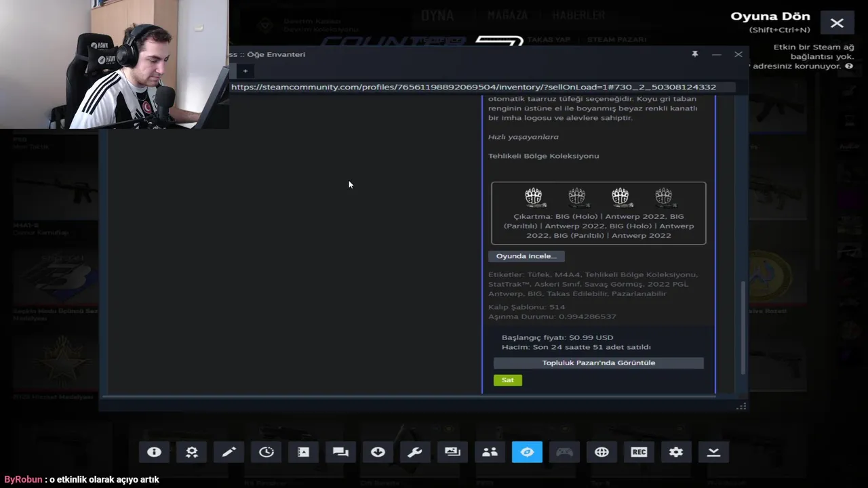This screenshot has height=488, width=868.
Task: Click Hacim: Son 24 saatte text
Action: click(576, 347)
